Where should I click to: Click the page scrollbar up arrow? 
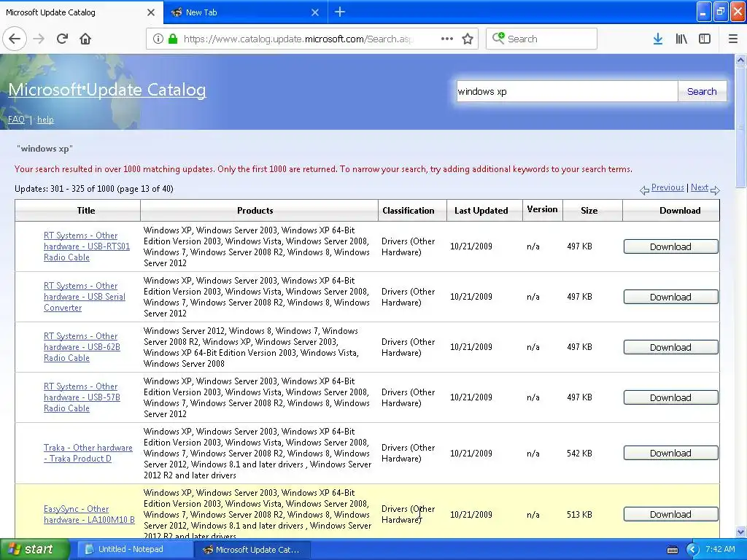741,60
